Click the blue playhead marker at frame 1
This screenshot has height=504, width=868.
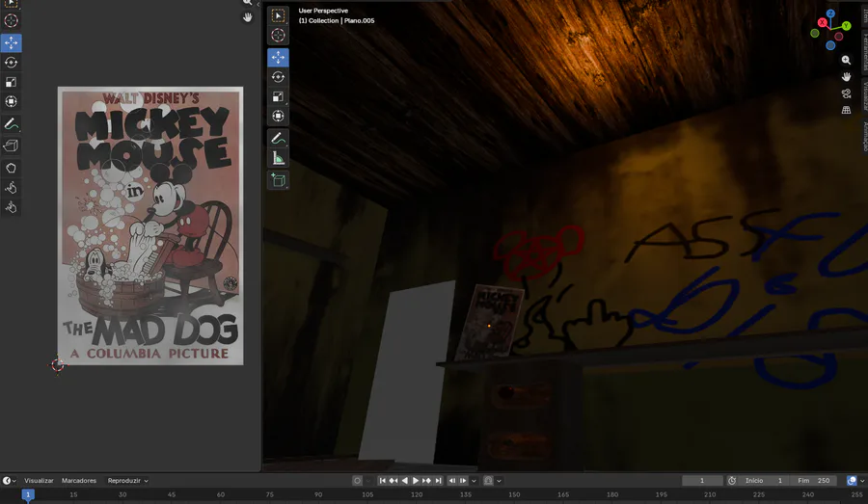coord(28,495)
